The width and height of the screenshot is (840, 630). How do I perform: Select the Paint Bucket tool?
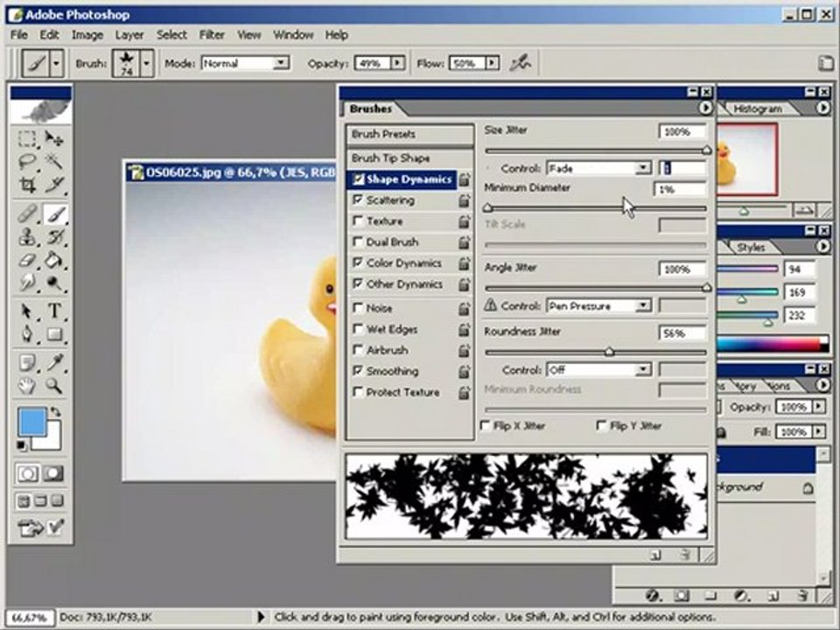[x=54, y=260]
